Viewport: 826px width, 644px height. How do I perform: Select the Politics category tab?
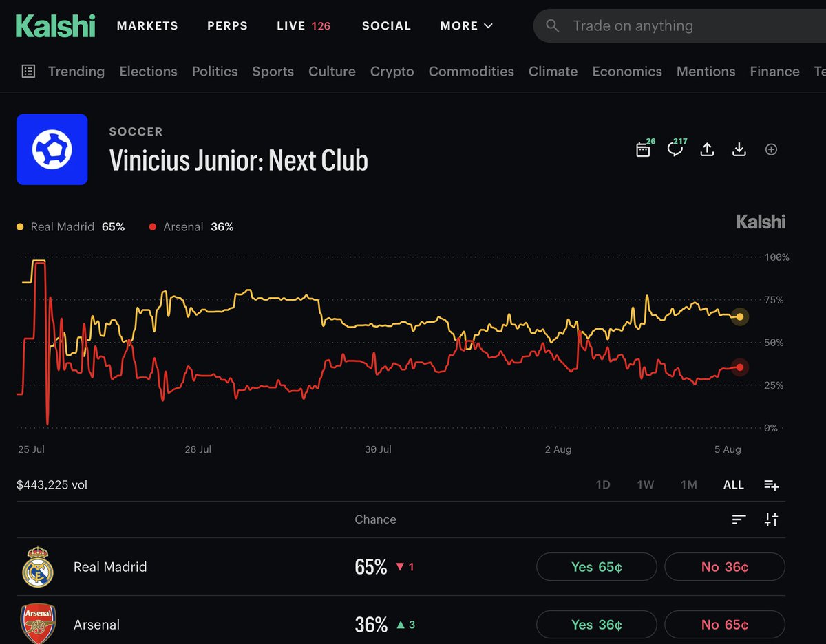(215, 72)
